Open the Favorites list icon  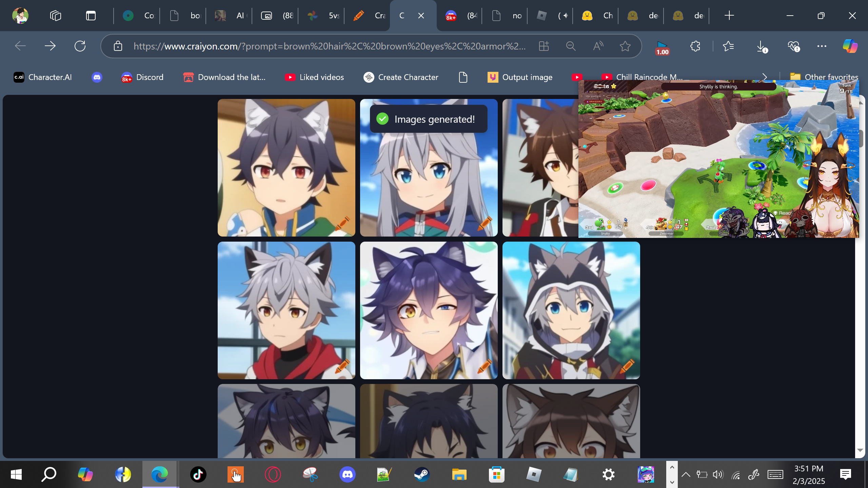(728, 46)
